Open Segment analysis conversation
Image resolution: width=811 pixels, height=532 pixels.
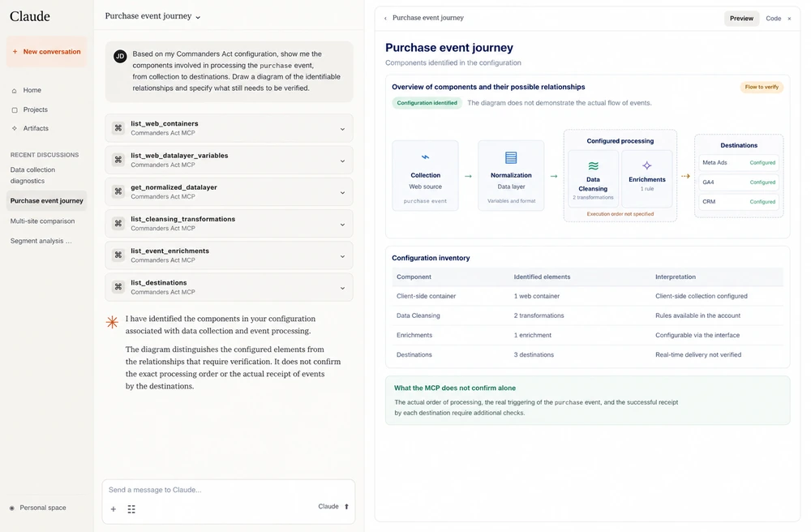(41, 241)
